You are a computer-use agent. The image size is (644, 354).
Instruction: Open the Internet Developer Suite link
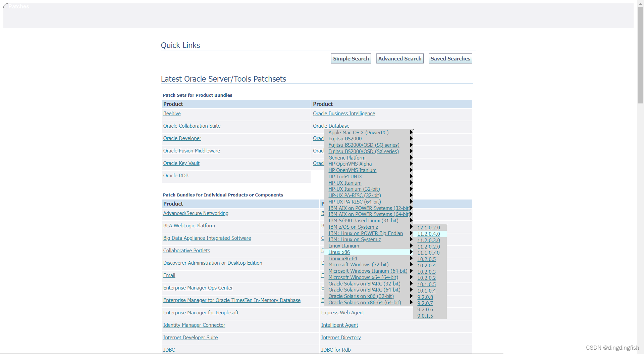pos(191,338)
